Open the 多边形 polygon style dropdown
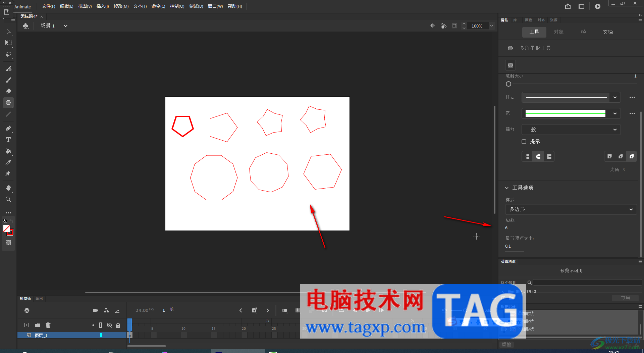The image size is (644, 353). tap(571, 209)
